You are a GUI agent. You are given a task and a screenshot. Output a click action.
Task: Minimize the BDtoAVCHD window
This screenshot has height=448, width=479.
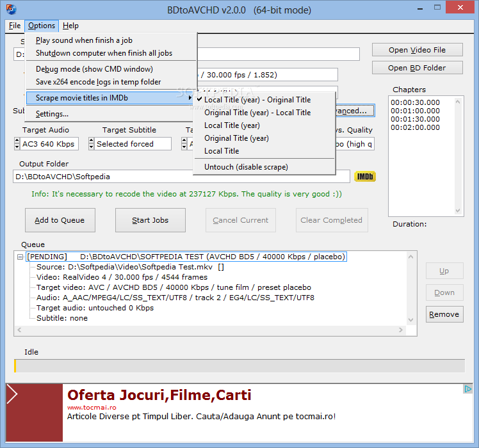point(420,8)
